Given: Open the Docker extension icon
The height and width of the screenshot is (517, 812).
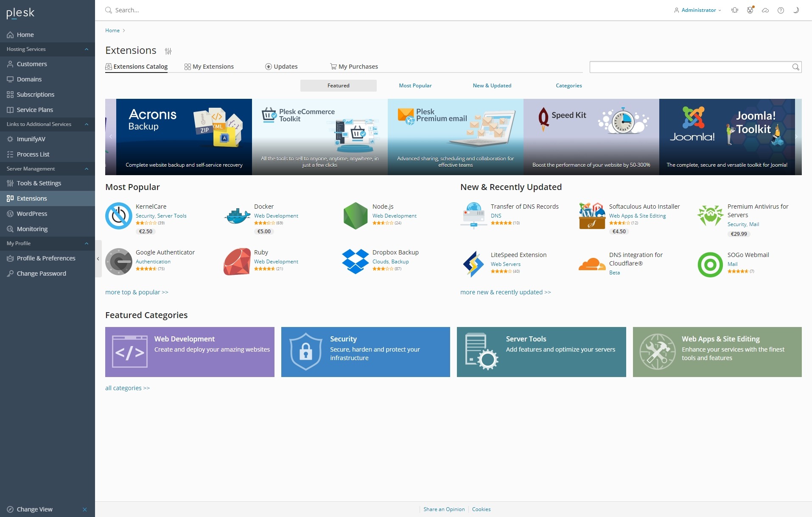Looking at the screenshot, I should pos(237,216).
